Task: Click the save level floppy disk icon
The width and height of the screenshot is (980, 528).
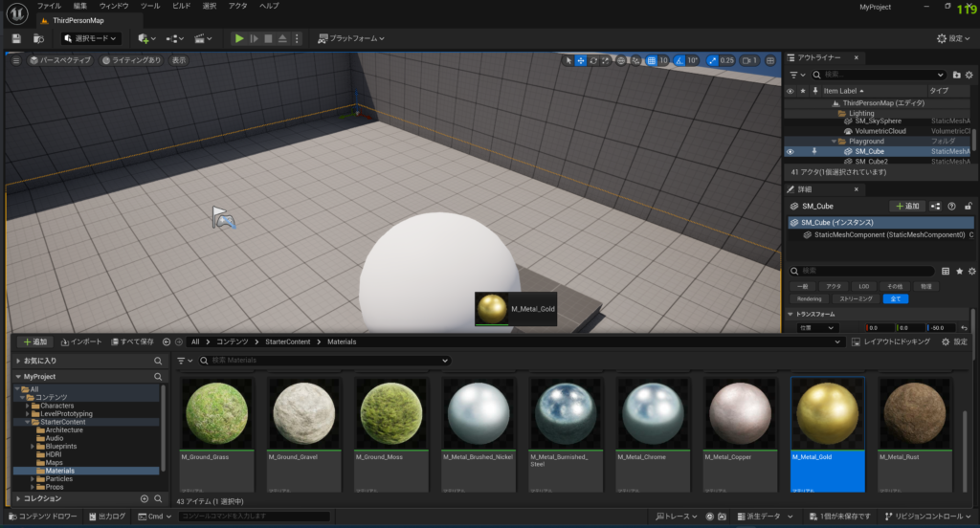Action: (x=16, y=38)
